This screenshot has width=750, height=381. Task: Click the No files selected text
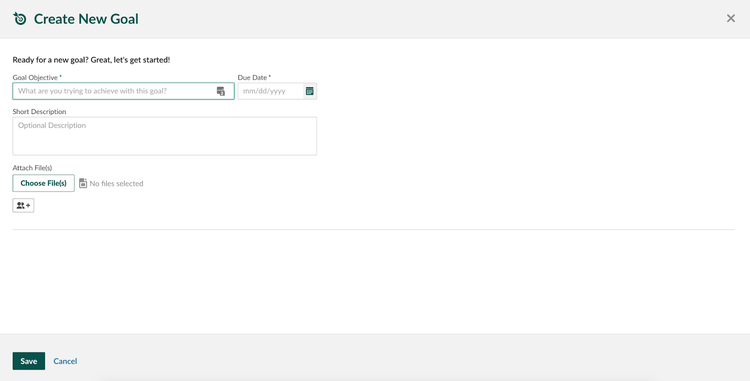pyautogui.click(x=116, y=184)
